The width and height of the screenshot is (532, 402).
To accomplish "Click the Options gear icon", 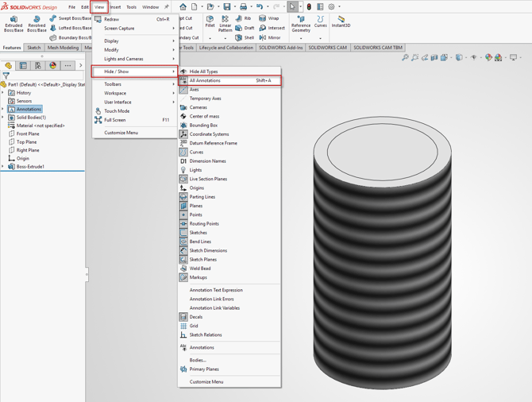I will 331,6.
